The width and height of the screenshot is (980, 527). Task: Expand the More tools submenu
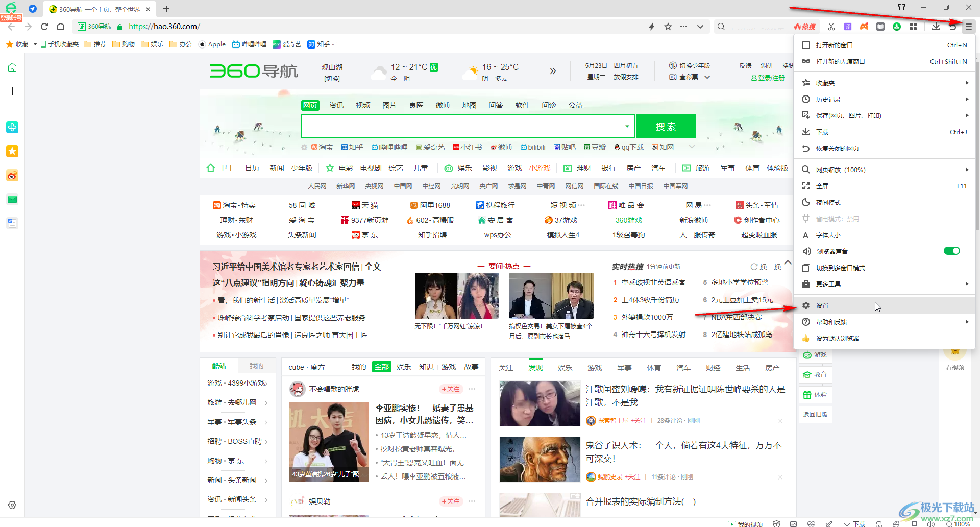885,284
